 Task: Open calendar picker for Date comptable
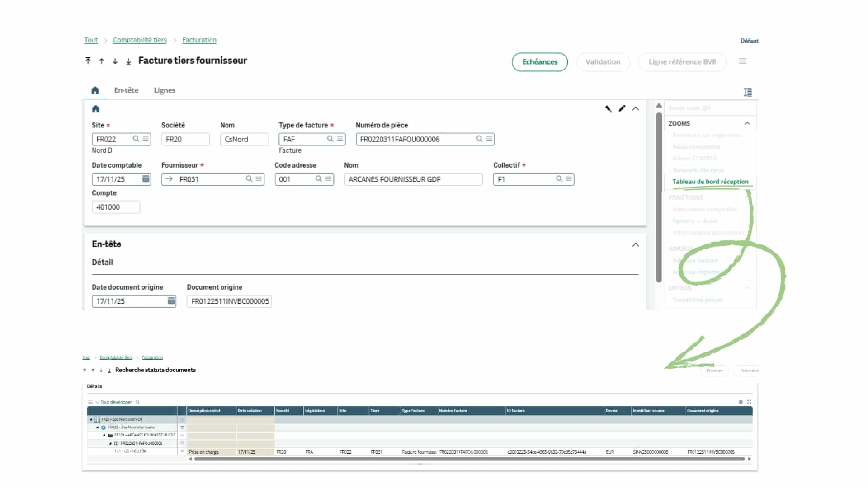[146, 179]
